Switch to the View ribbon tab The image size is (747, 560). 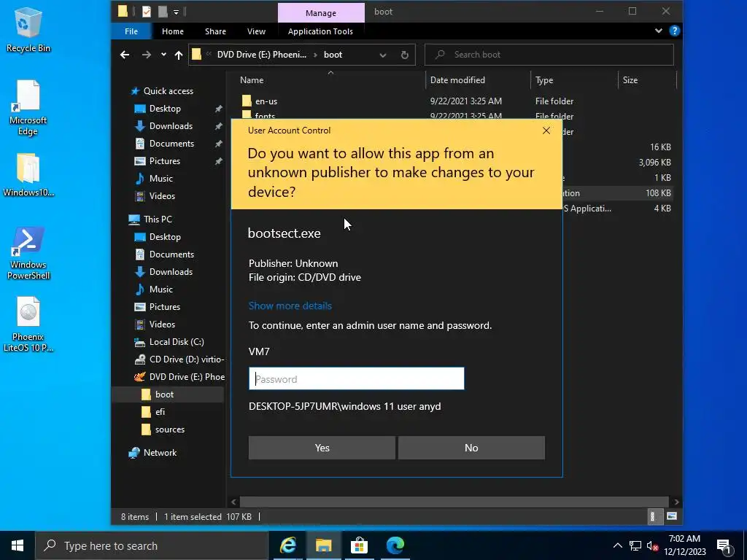point(256,31)
